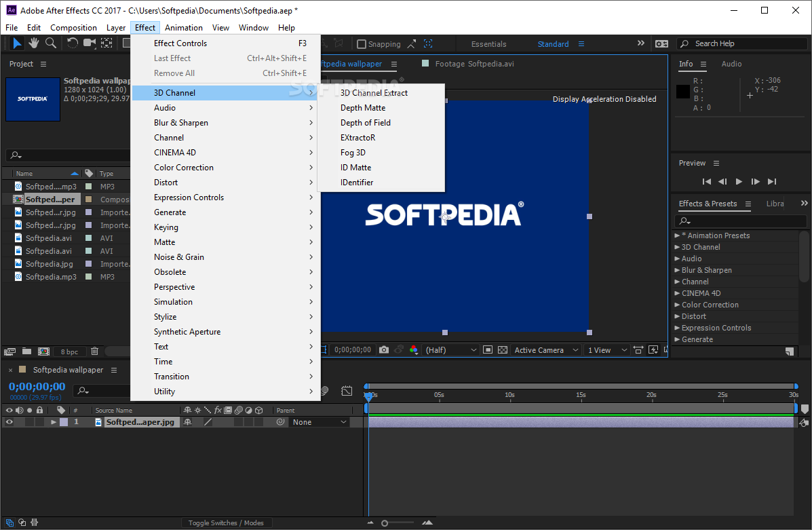This screenshot has width=812, height=530.
Task: Click the label color swatch of layer 1
Action: click(64, 422)
